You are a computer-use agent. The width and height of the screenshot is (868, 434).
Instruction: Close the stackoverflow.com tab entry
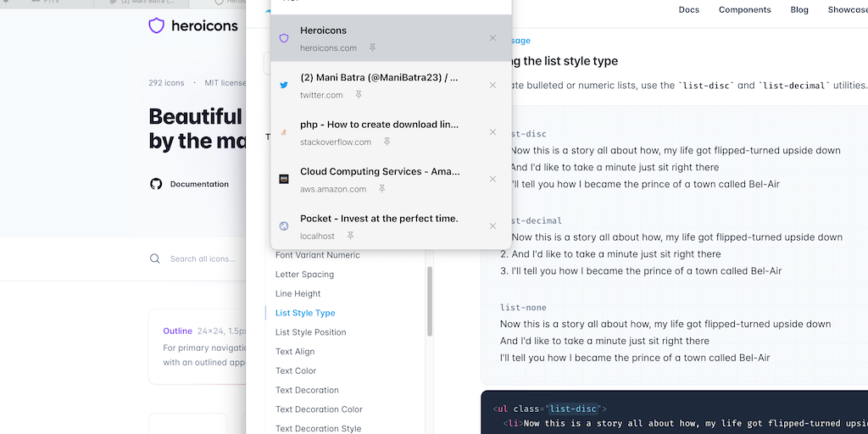(492, 132)
